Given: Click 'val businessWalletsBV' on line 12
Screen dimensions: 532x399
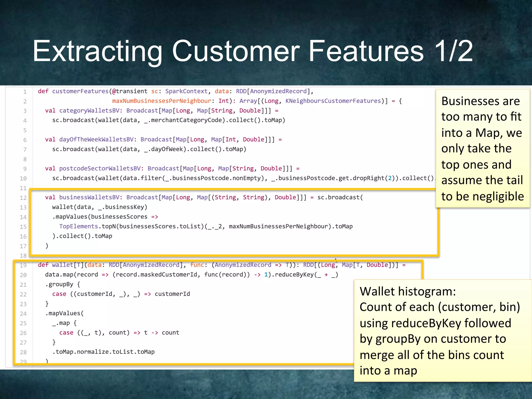Looking at the screenshot, I should [x=82, y=197].
